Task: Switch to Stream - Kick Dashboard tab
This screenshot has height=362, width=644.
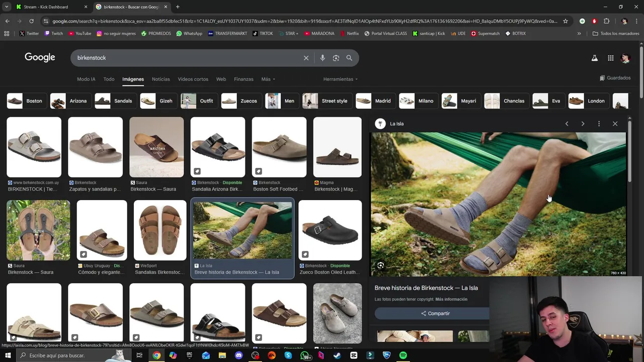Action: click(x=51, y=7)
